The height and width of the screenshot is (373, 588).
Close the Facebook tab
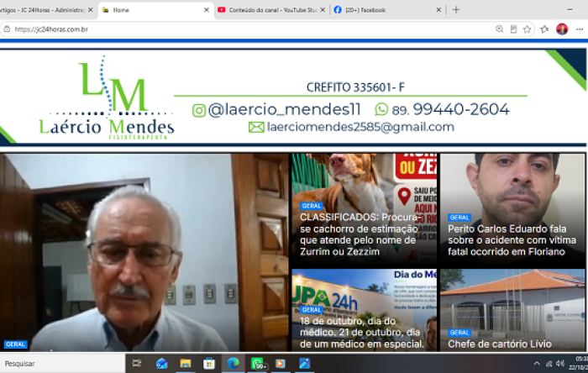click(x=438, y=10)
